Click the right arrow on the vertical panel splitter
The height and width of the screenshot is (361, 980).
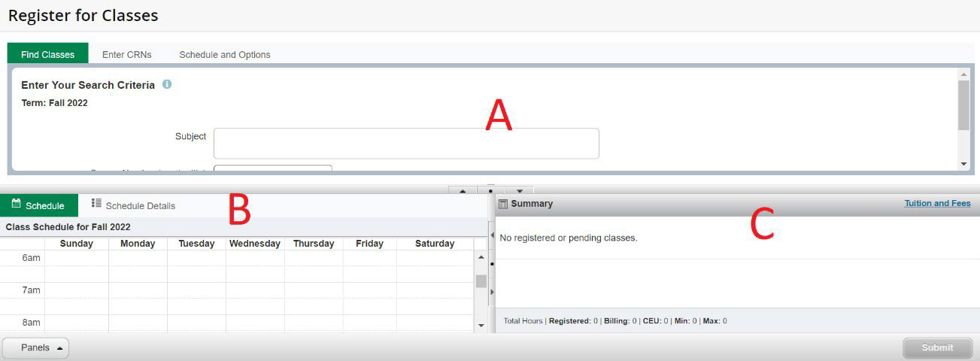[492, 291]
